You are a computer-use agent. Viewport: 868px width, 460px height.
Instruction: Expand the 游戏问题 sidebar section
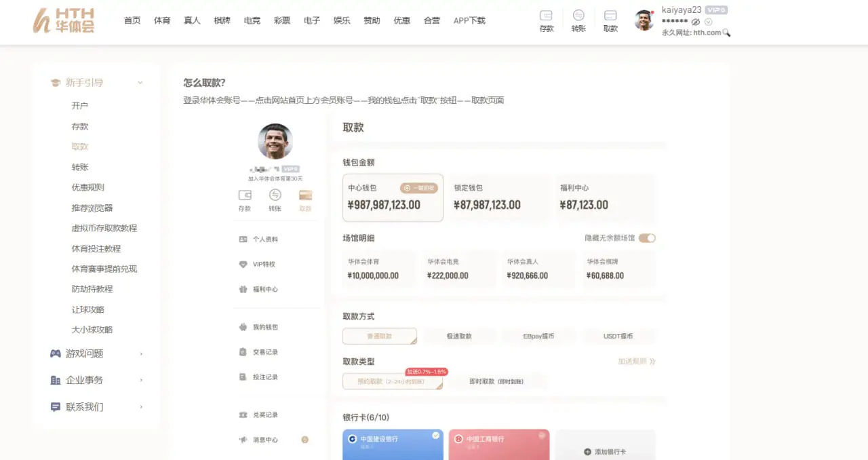(x=96, y=353)
